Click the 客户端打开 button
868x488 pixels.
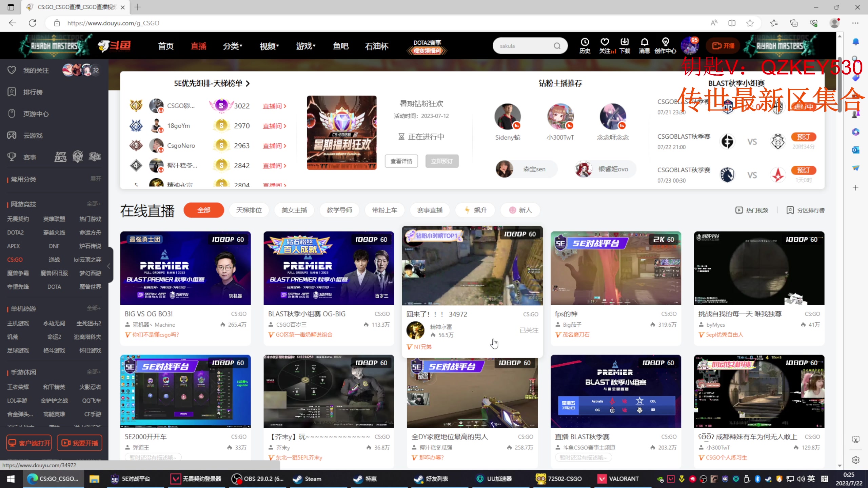tap(29, 443)
